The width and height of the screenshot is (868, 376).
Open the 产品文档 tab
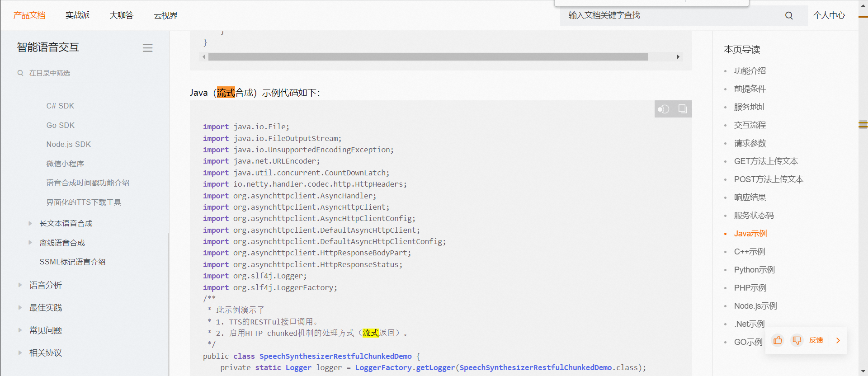tap(29, 15)
